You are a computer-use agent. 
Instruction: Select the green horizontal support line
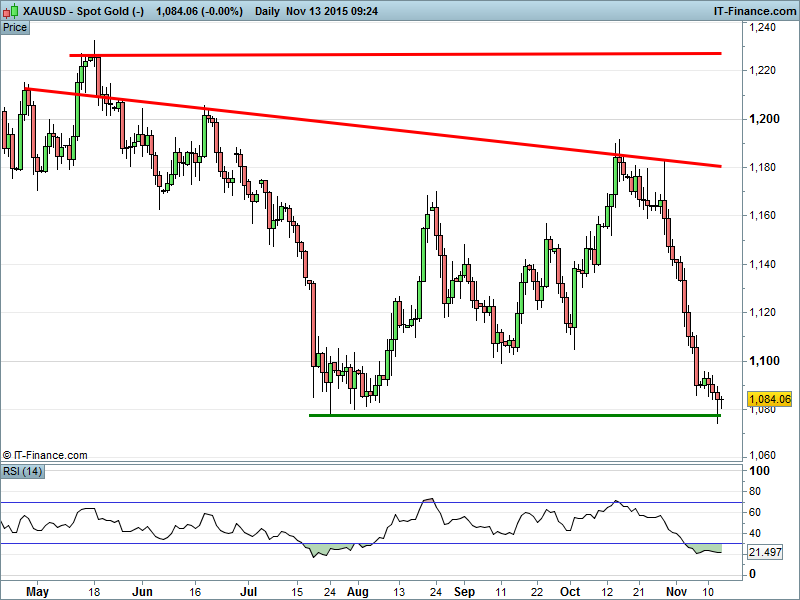pos(500,415)
